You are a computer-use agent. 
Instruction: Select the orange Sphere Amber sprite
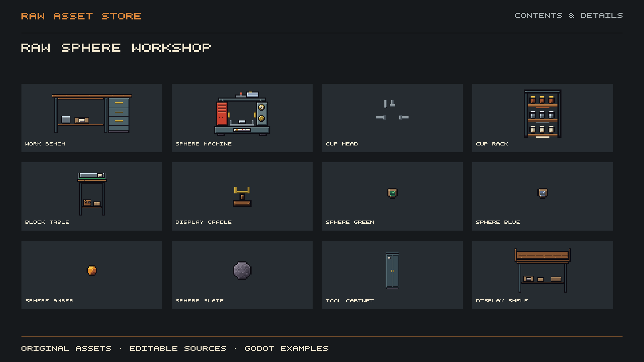coord(92,270)
